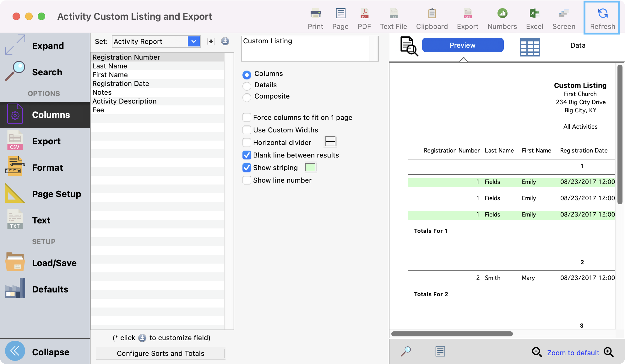The image size is (625, 364).
Task: Copy report with the Clipboard icon
Action: tap(432, 14)
